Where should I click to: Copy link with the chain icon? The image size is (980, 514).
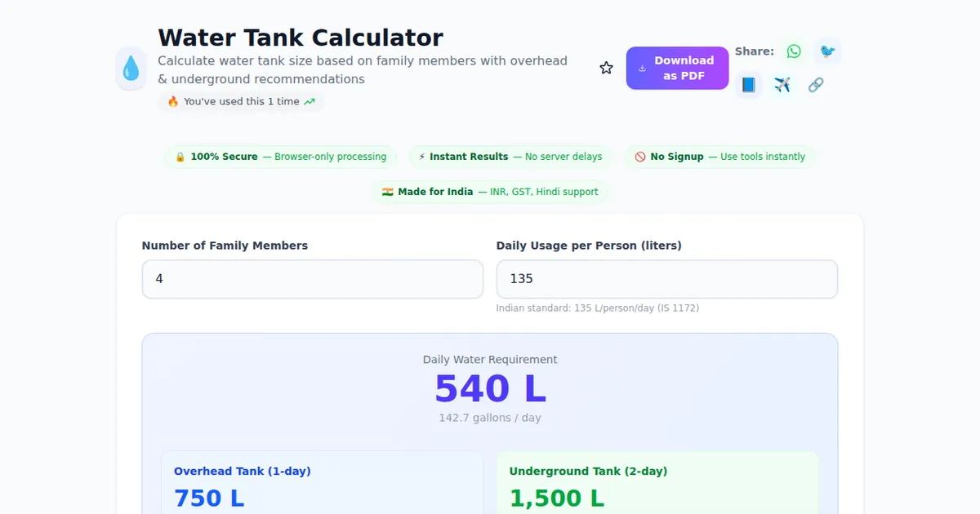coord(815,85)
